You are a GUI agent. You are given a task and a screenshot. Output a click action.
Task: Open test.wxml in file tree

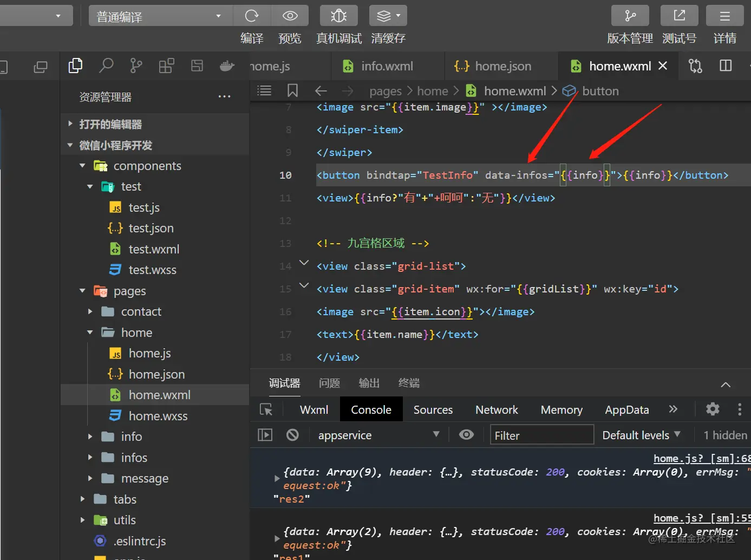point(154,249)
